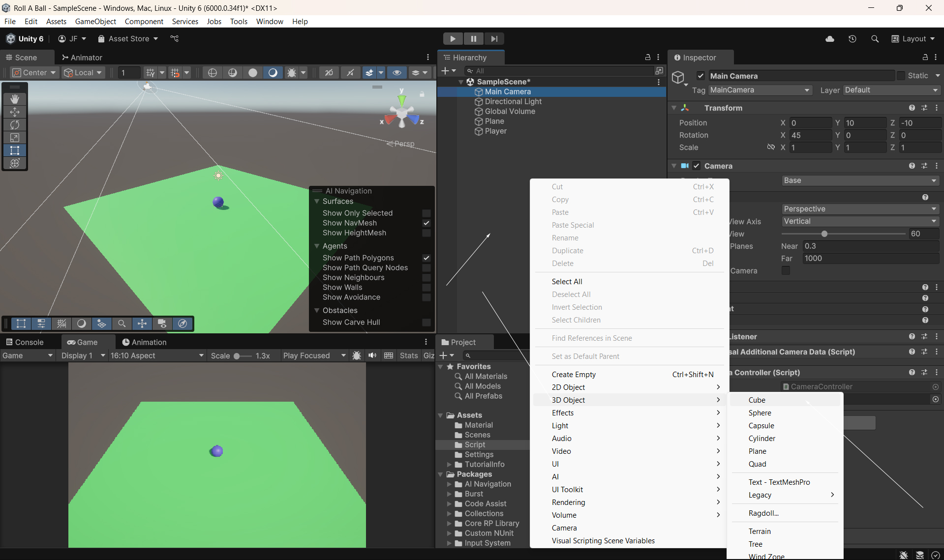Open the Undo History icon

click(x=853, y=39)
